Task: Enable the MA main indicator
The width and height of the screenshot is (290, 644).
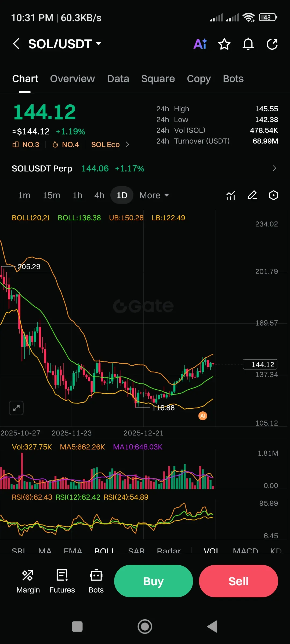Action: [45, 550]
